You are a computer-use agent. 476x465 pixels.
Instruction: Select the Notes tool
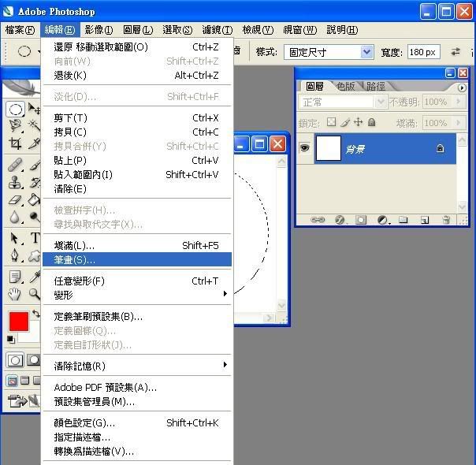coord(15,277)
